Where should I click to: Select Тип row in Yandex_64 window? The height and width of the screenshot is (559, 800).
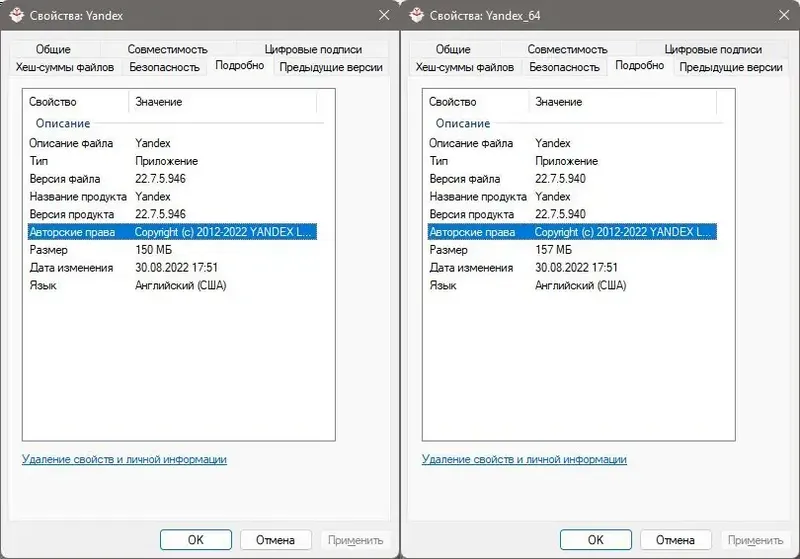click(572, 161)
